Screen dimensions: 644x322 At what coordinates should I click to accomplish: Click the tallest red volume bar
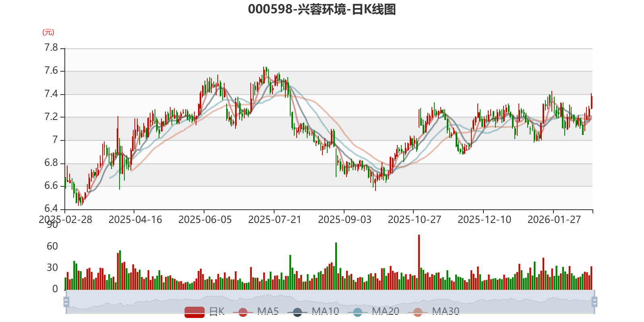pos(419,262)
